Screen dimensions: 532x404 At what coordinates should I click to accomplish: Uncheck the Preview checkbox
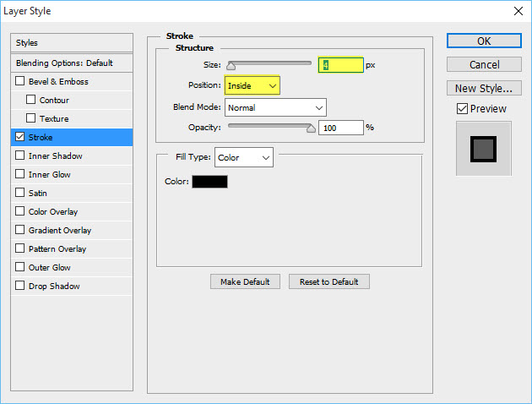click(462, 108)
